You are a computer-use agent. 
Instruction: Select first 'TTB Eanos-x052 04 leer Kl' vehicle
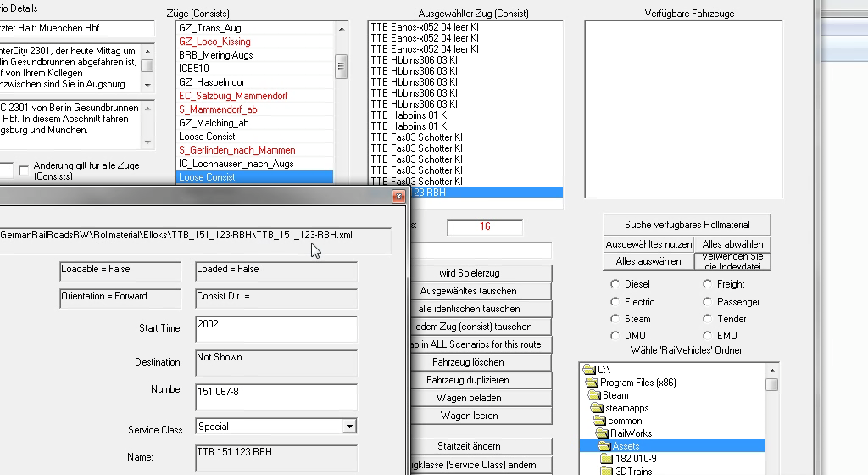pos(465,27)
